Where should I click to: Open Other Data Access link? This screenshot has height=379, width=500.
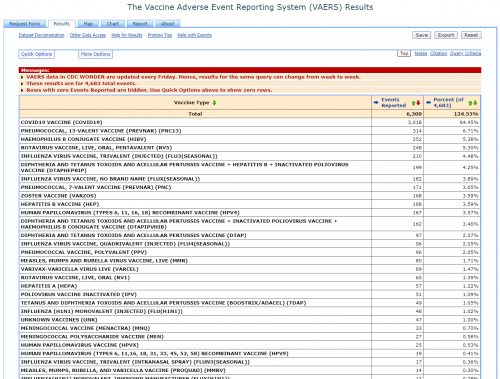88,35
